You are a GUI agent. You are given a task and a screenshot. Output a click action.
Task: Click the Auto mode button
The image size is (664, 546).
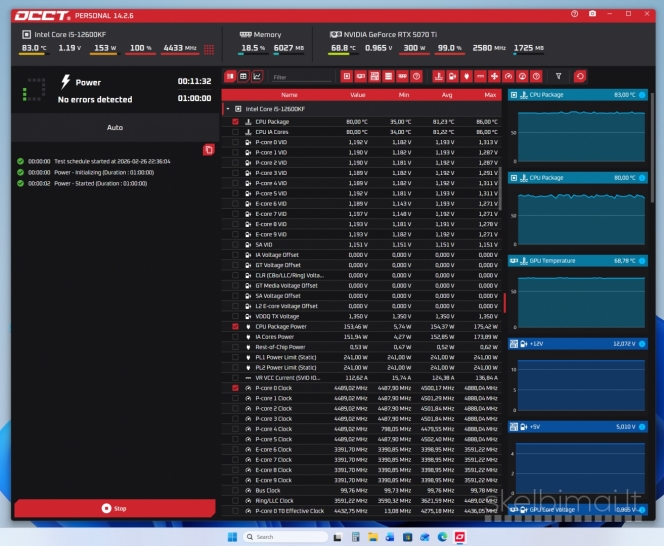coord(115,127)
